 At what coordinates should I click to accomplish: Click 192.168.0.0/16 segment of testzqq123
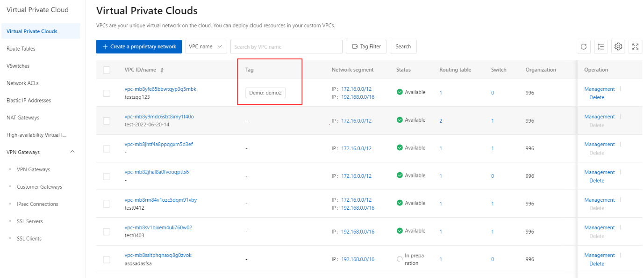pyautogui.click(x=358, y=97)
